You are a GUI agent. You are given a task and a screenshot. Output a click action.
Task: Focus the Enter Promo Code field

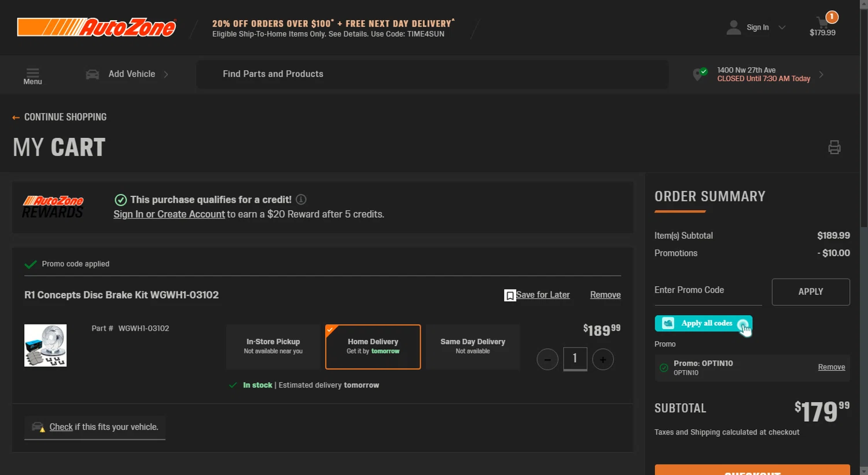click(x=708, y=291)
